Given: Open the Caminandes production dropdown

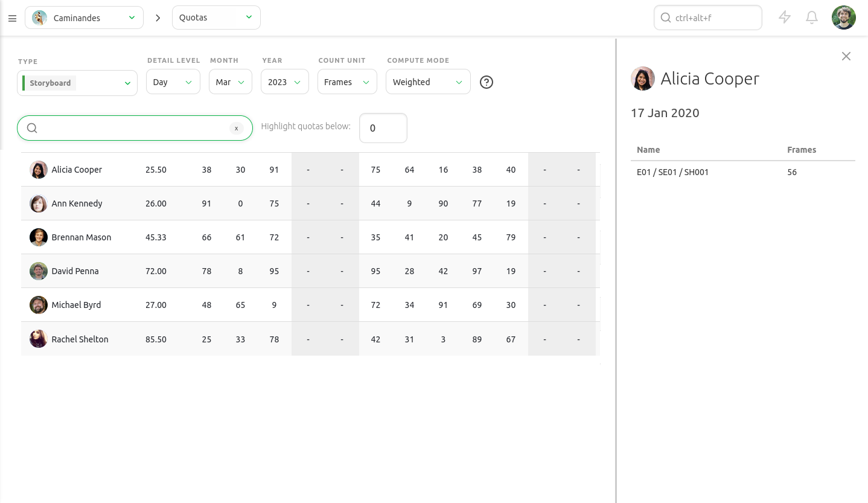Looking at the screenshot, I should click(x=84, y=18).
